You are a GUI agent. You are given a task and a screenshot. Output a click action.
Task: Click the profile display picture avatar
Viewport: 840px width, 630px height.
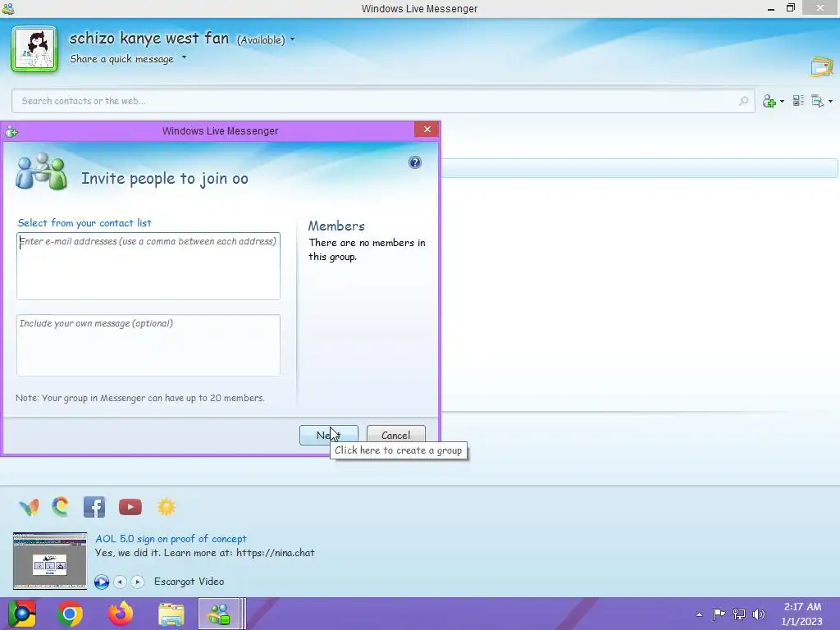point(34,48)
